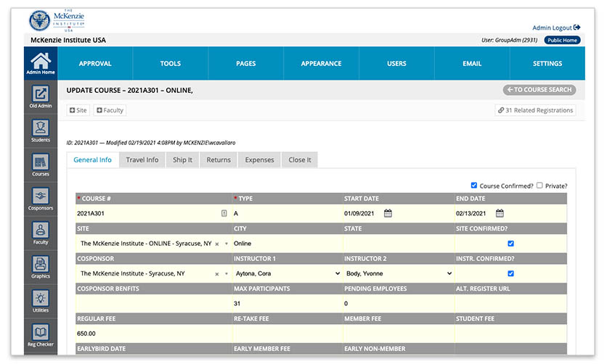The image size is (607, 364).
Task: Open the Users menu
Action: pos(396,63)
